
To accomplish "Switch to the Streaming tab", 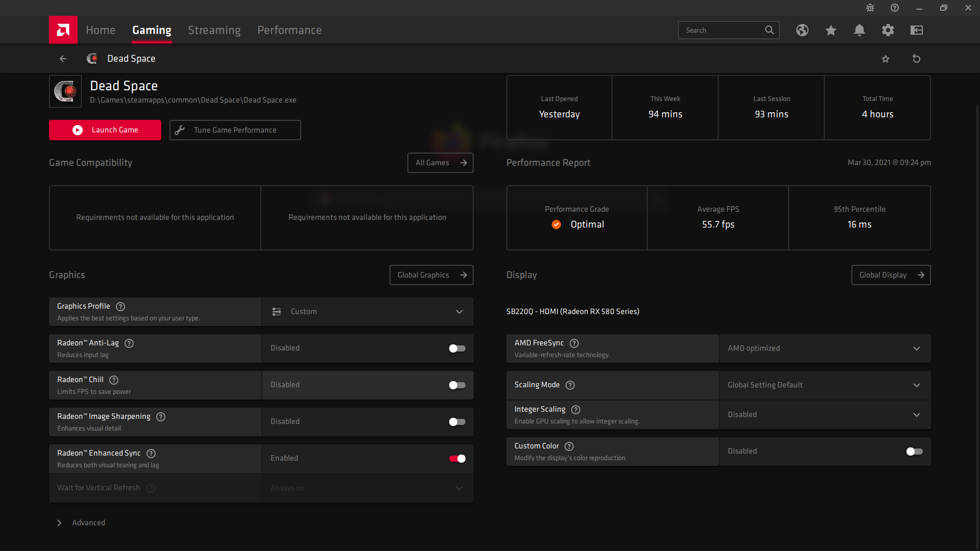I will click(214, 30).
